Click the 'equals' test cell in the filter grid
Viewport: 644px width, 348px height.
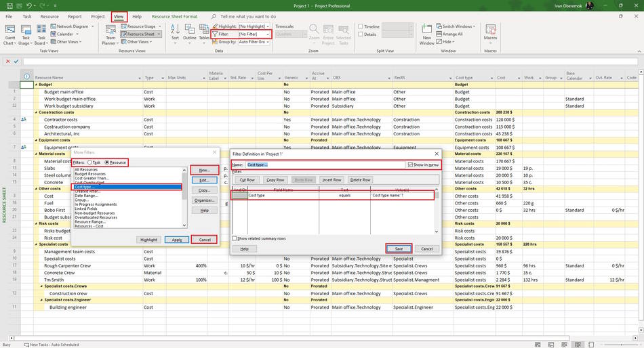(344, 196)
